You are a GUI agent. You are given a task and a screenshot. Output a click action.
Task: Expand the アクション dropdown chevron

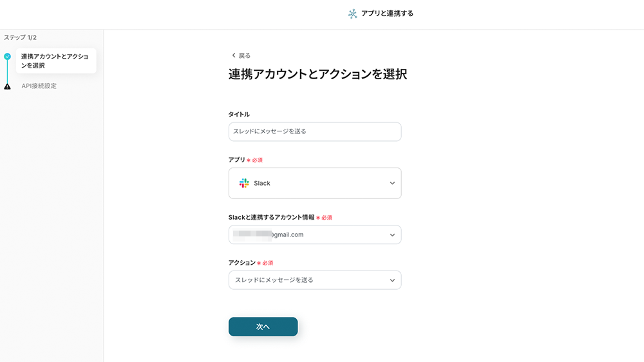click(392, 280)
